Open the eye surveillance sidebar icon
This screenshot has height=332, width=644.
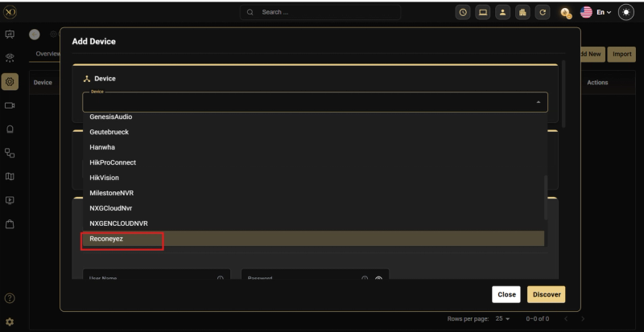pyautogui.click(x=10, y=58)
